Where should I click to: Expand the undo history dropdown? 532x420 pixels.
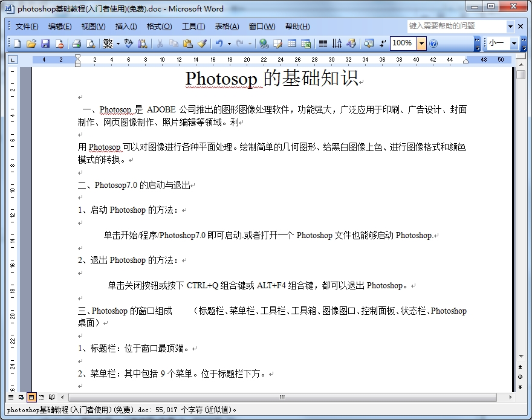(229, 44)
